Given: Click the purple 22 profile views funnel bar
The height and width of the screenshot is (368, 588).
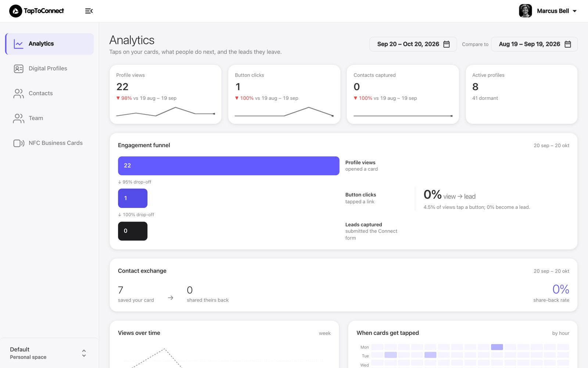Looking at the screenshot, I should point(229,166).
